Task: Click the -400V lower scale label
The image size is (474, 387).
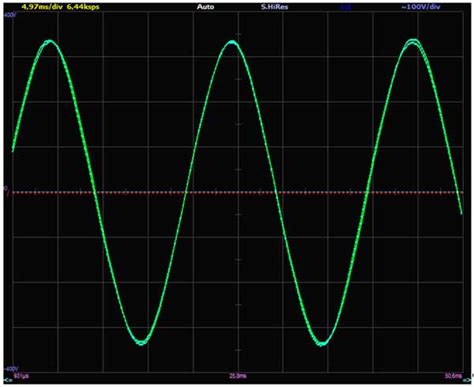Action: coord(11,369)
